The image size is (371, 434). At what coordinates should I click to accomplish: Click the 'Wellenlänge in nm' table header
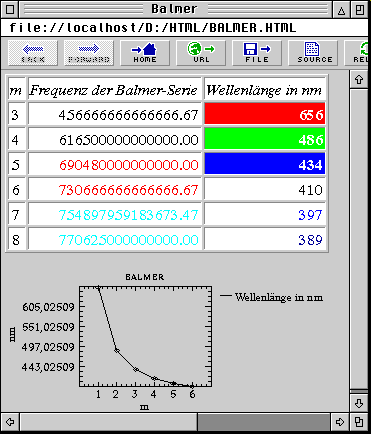[264, 90]
